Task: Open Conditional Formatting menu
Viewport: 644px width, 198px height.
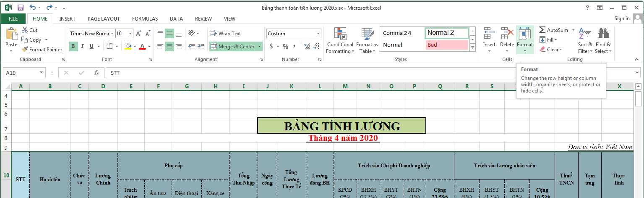Action: pos(340,41)
